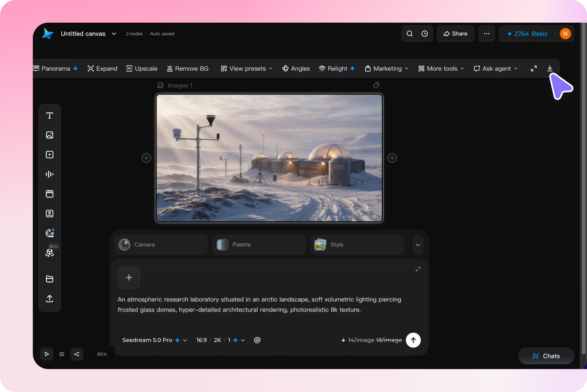This screenshot has height=392, width=587.
Task: Open canvas search
Action: 409,34
